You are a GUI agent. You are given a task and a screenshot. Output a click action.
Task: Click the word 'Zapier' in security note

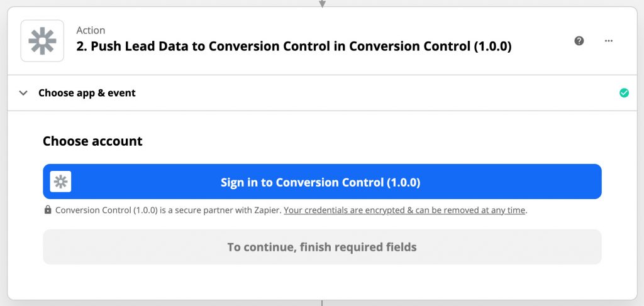tap(267, 210)
